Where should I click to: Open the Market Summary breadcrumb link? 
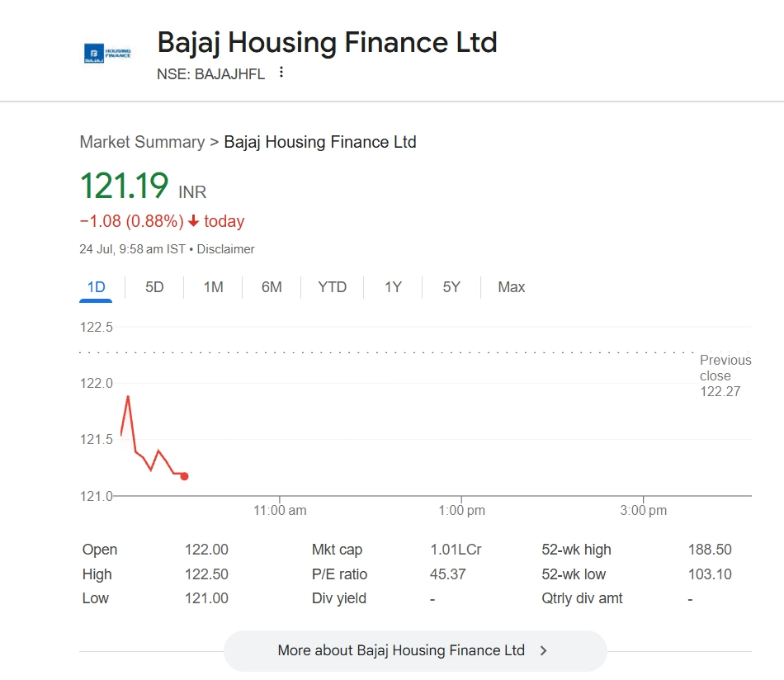pos(142,142)
